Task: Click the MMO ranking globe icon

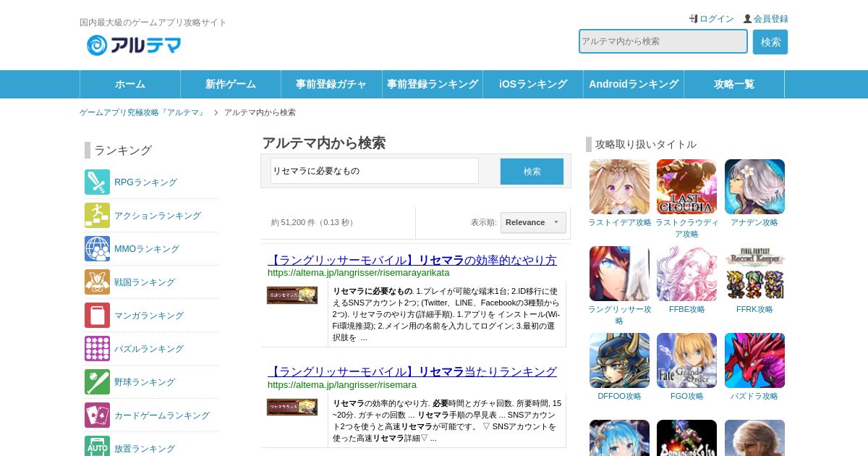Action: tap(97, 249)
